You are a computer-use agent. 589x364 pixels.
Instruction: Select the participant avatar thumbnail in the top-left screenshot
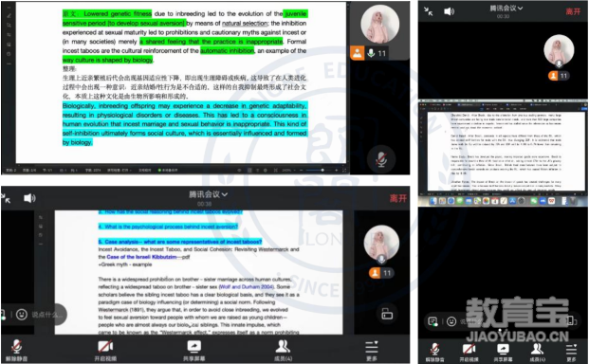(x=379, y=25)
